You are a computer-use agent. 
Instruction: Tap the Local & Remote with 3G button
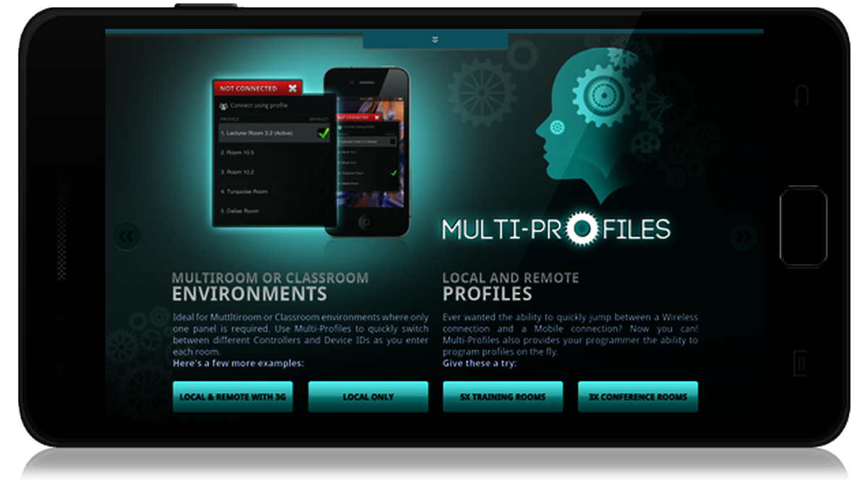[233, 397]
